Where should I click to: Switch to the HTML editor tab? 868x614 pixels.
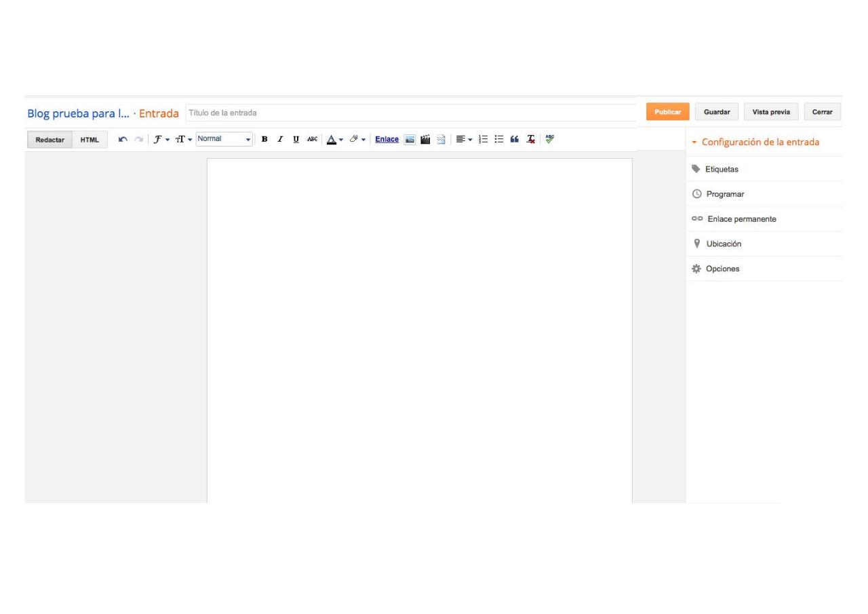pyautogui.click(x=90, y=140)
